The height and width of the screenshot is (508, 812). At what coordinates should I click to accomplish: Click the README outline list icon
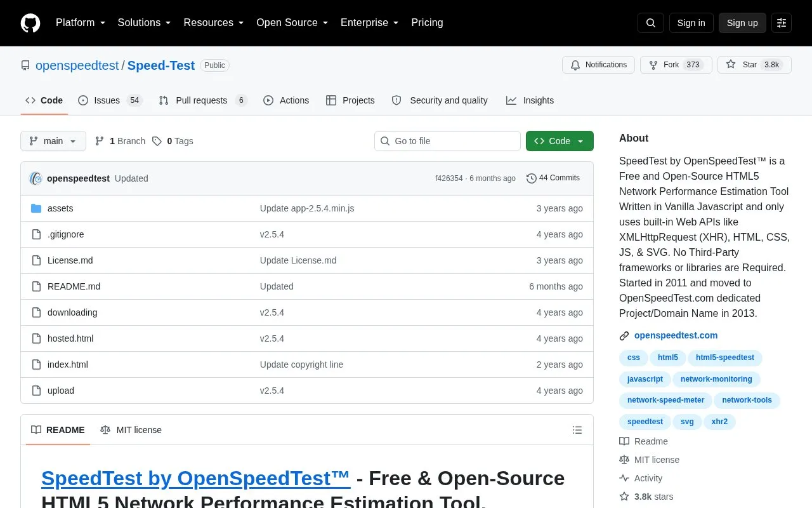(x=577, y=430)
